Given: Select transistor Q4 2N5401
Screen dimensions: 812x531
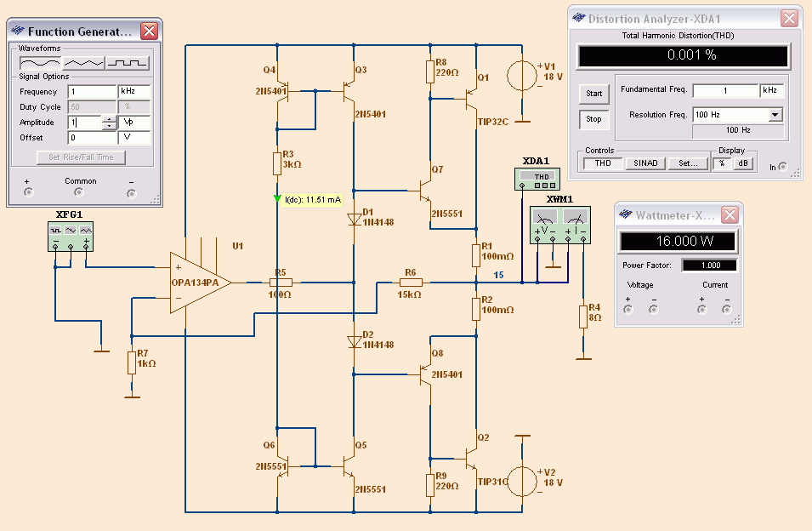Looking at the screenshot, I should (x=282, y=91).
